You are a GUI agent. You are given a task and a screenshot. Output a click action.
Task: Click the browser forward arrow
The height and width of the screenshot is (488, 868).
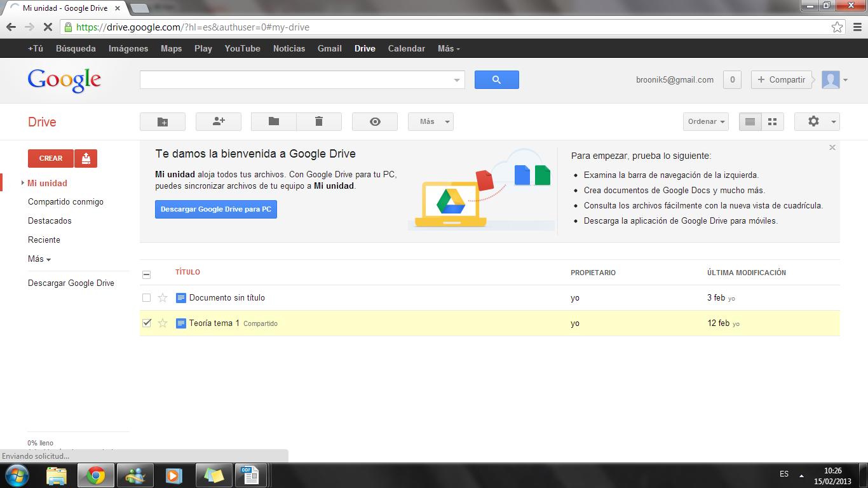tap(29, 27)
